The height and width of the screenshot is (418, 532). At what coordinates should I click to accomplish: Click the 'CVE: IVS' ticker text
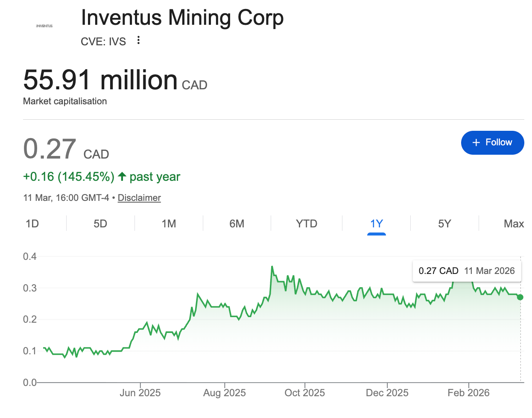pos(103,41)
